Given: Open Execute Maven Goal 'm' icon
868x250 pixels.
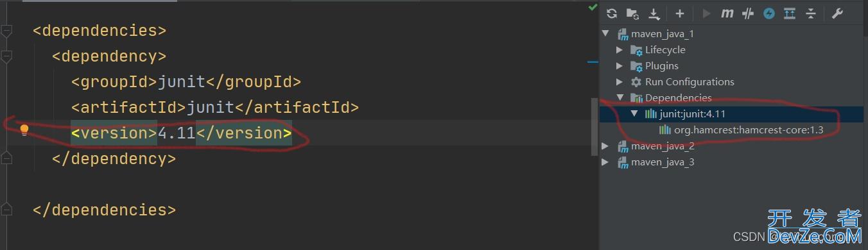Looking at the screenshot, I should click(727, 13).
